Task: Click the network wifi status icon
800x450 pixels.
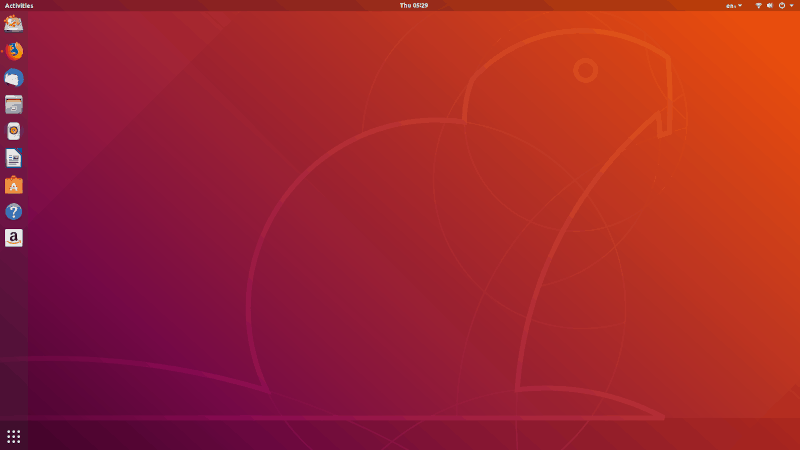Action: coord(759,6)
